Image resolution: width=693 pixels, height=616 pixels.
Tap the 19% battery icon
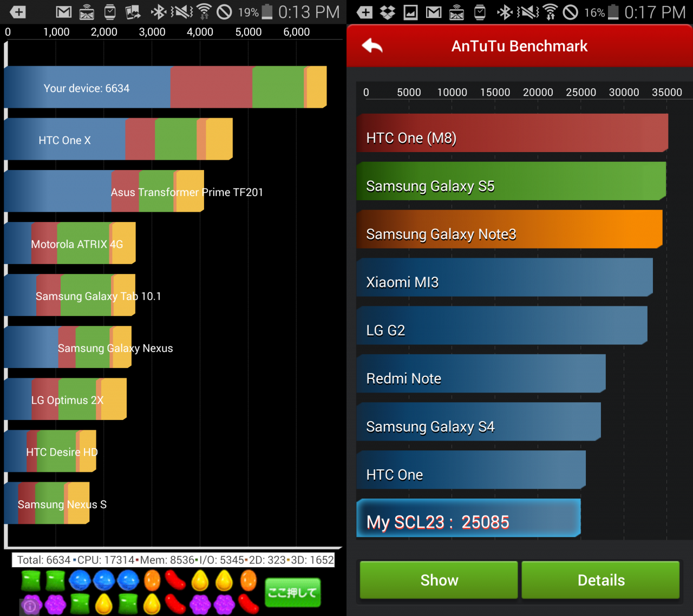click(267, 12)
